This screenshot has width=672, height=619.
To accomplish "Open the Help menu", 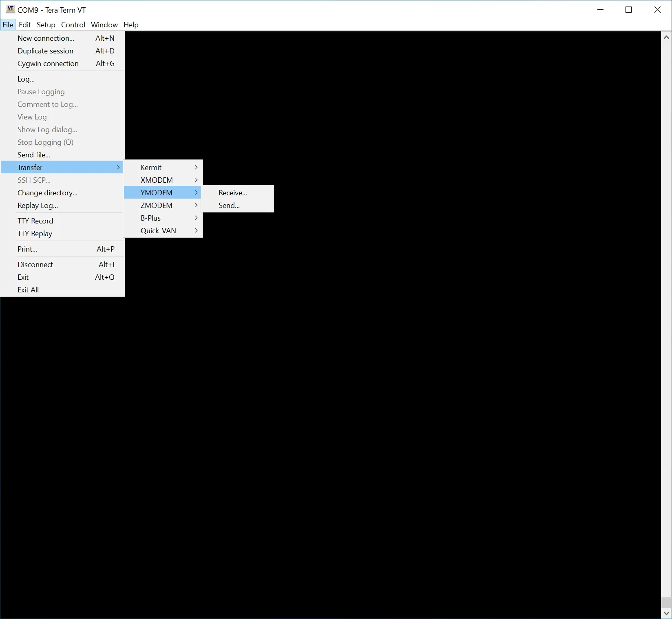I will (x=131, y=24).
